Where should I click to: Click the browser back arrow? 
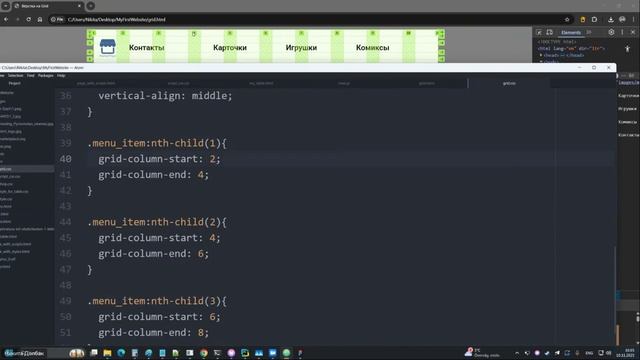tap(6, 19)
